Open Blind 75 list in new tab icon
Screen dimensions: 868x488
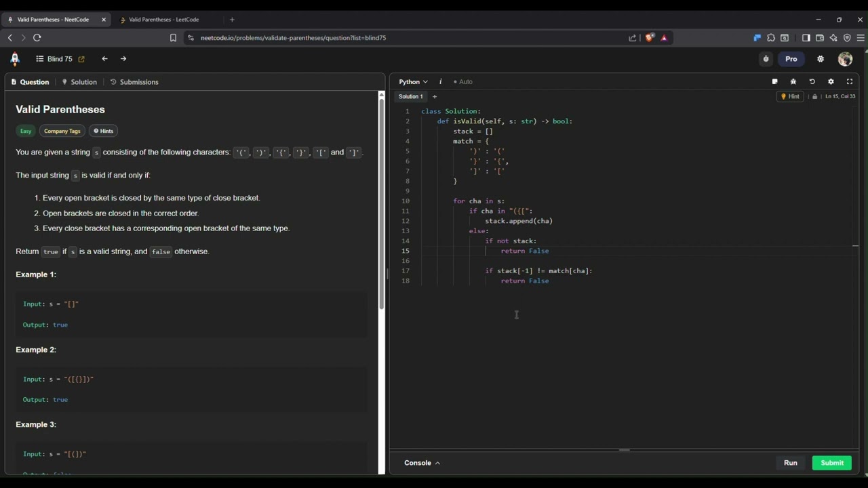81,59
